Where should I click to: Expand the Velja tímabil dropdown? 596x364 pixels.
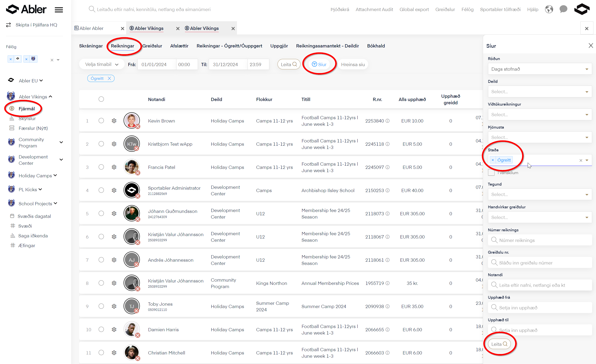click(x=102, y=64)
